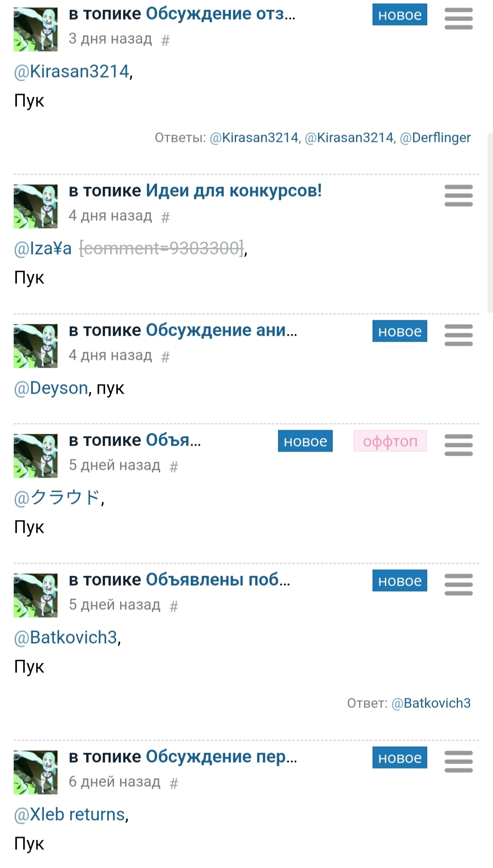493x868 pixels.
Task: Click the # permalink beside 6 дней назад
Action: pyautogui.click(x=173, y=784)
